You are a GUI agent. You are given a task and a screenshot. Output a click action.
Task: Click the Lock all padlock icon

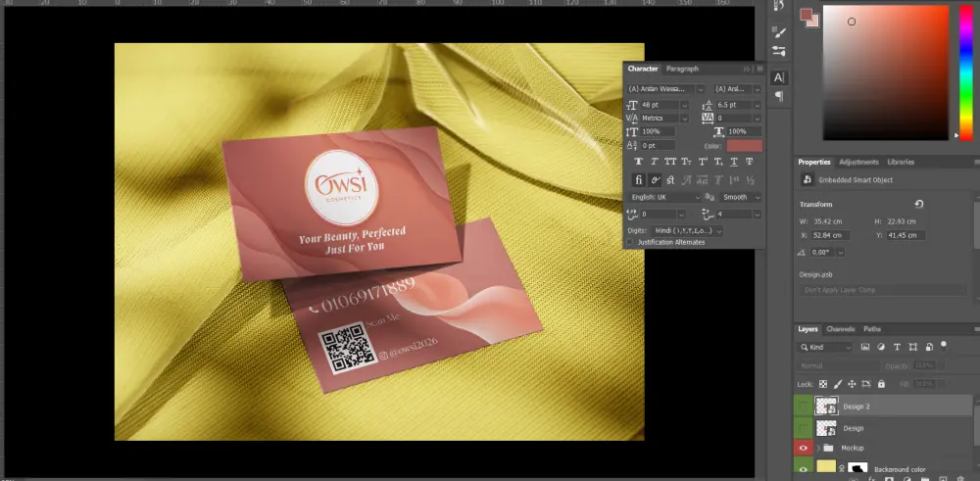tap(881, 384)
